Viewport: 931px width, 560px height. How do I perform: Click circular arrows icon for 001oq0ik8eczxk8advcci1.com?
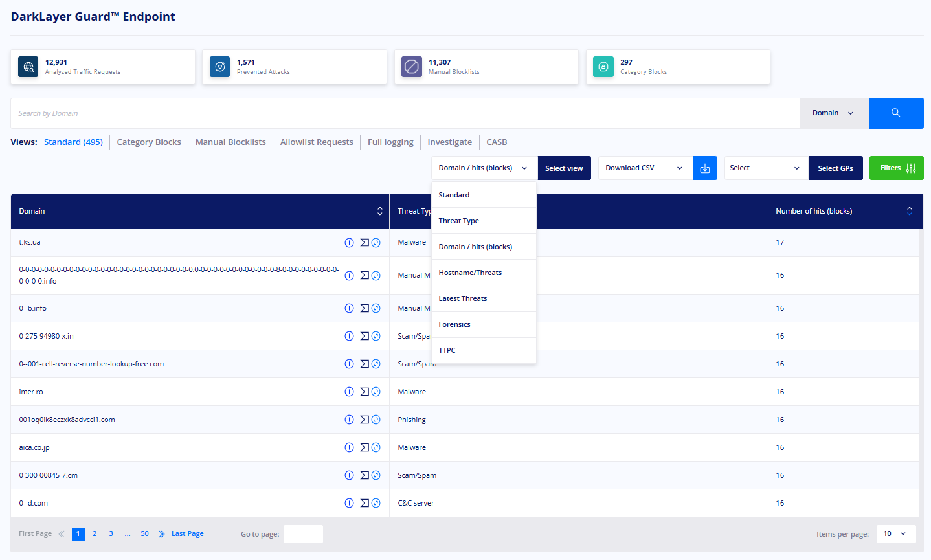(x=376, y=420)
